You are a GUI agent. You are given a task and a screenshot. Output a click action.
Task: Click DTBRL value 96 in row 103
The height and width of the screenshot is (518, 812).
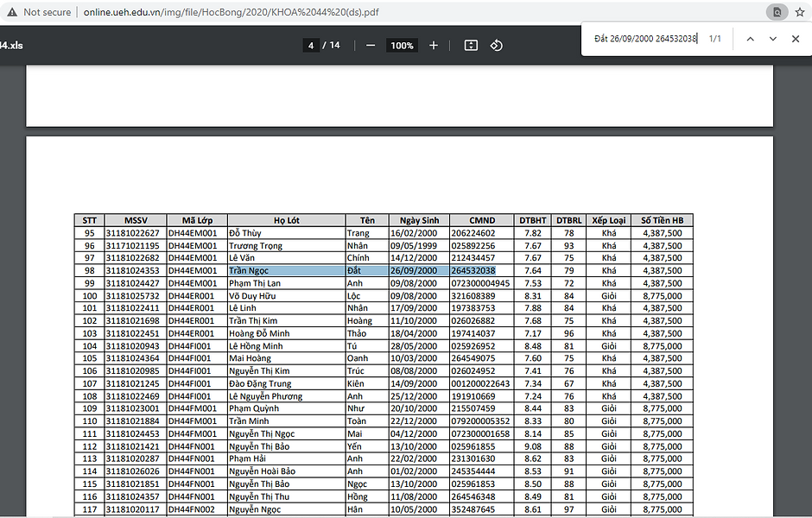pyautogui.click(x=568, y=334)
